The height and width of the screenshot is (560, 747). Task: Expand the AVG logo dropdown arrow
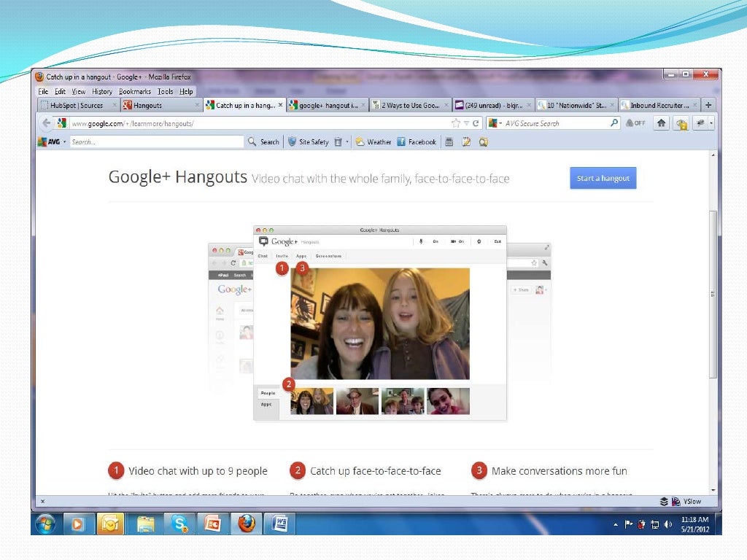65,141
